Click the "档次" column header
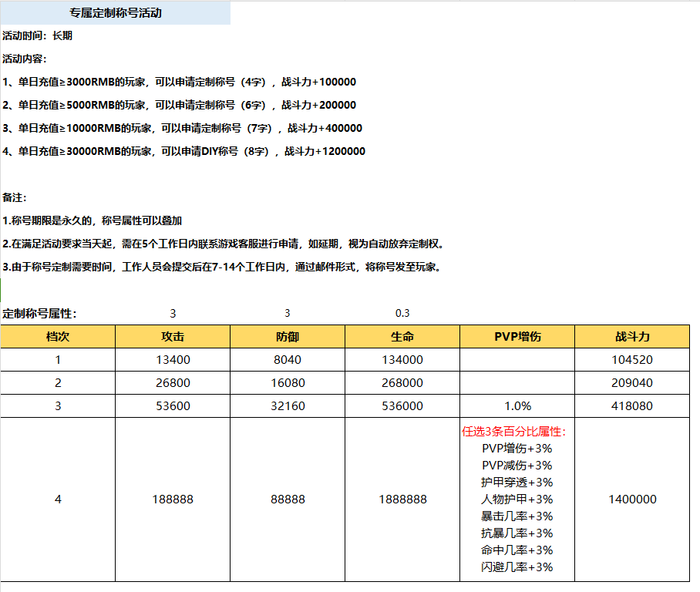Screen dimensions: 700x592 pyautogui.click(x=58, y=337)
